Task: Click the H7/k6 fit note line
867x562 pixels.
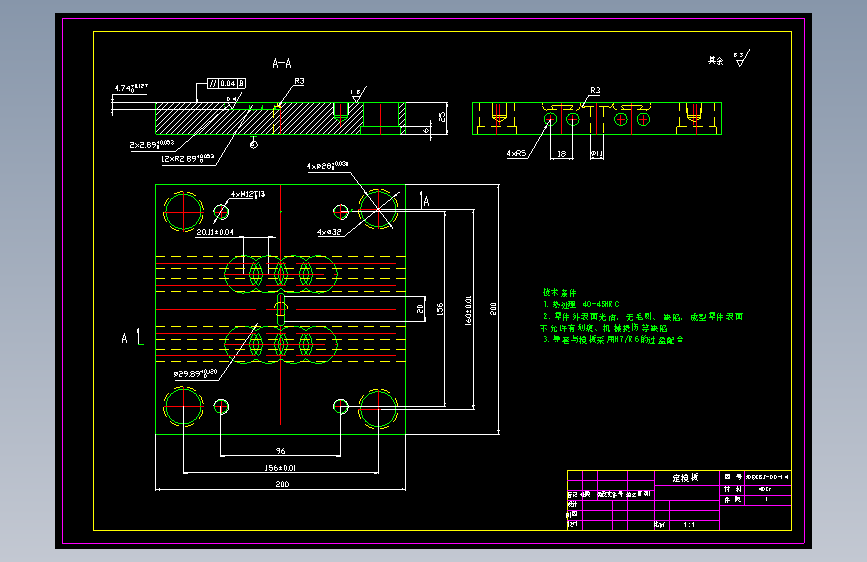Action: (613, 340)
